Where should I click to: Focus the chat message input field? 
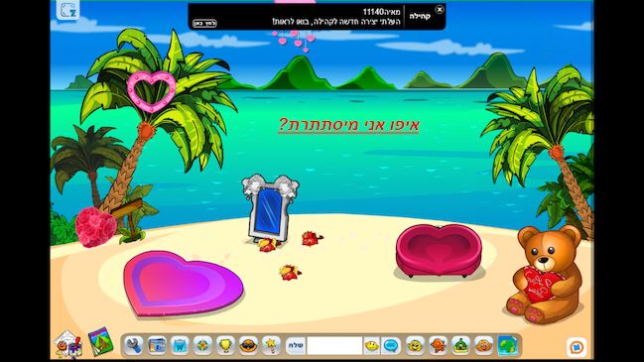(334, 345)
